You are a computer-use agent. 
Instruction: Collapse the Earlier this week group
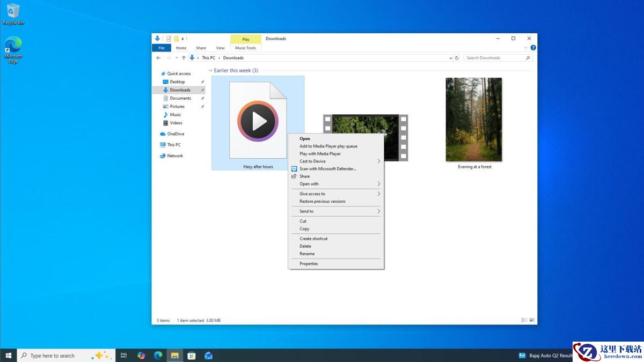[211, 71]
